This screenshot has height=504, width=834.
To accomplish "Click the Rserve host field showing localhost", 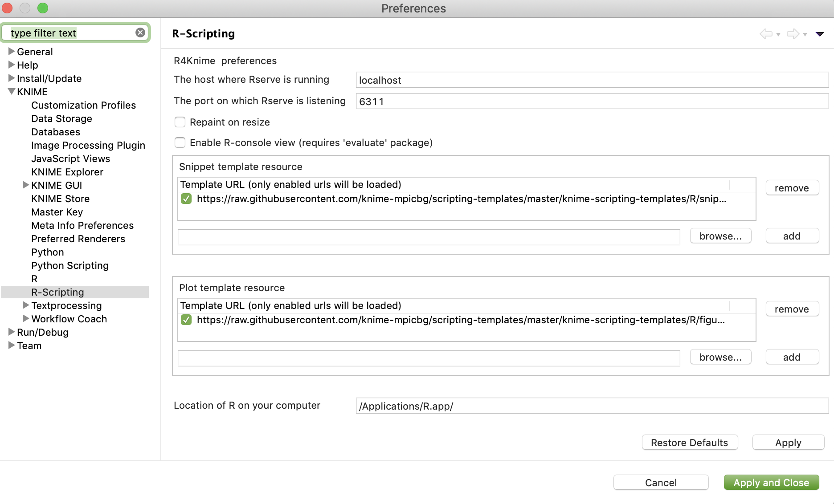I will pos(592,80).
